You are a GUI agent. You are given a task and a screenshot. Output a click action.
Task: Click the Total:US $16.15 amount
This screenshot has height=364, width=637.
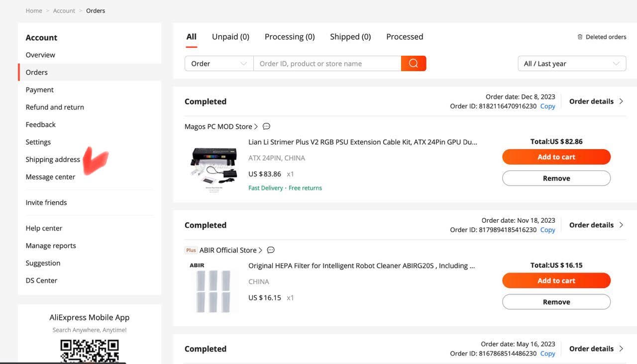(x=556, y=265)
